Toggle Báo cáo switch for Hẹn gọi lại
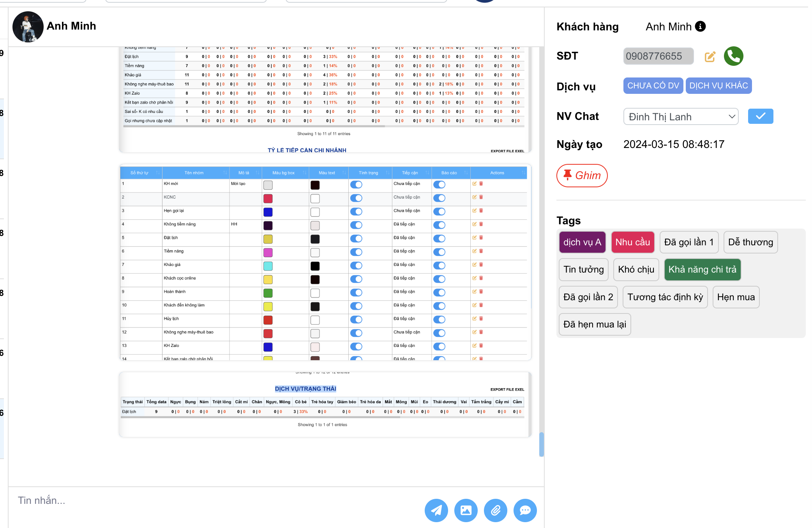 [x=439, y=211]
